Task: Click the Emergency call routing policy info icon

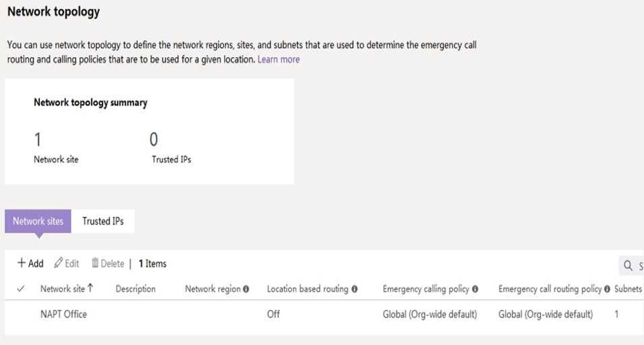Action: click(607, 289)
